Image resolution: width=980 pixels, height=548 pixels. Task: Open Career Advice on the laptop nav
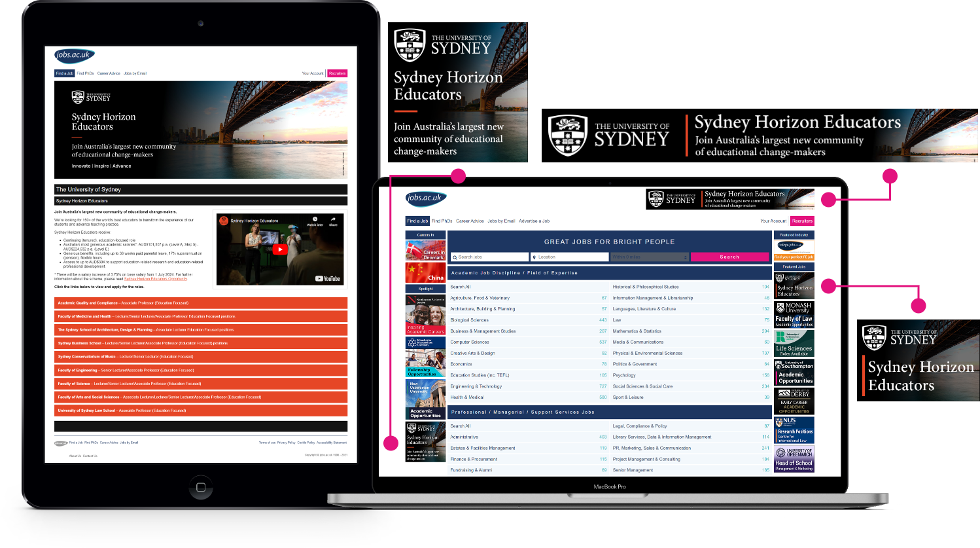470,221
